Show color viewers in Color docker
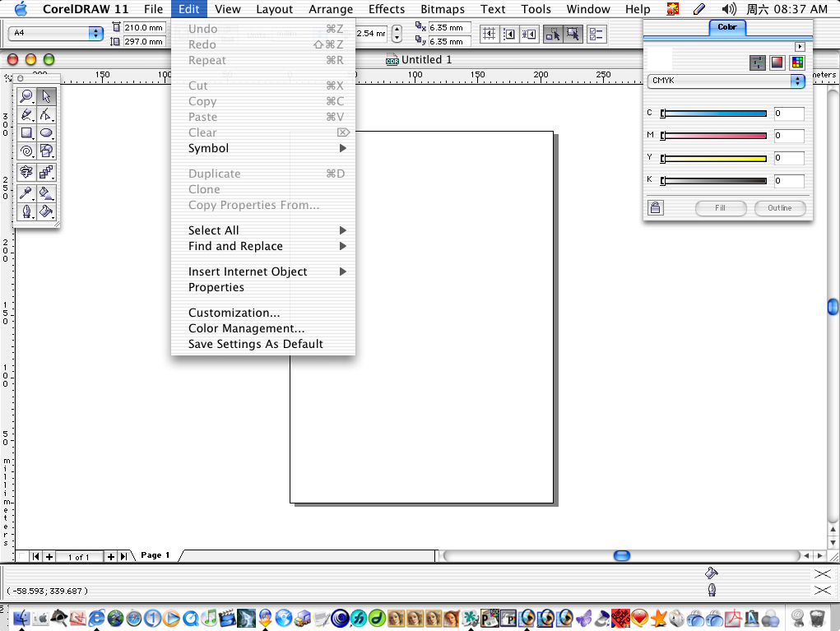The height and width of the screenshot is (631, 840). [x=777, y=63]
